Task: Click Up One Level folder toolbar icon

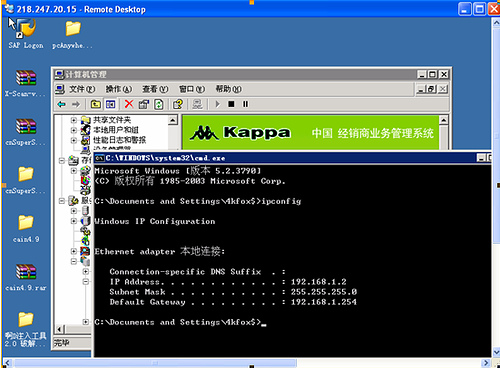Action: [x=96, y=104]
